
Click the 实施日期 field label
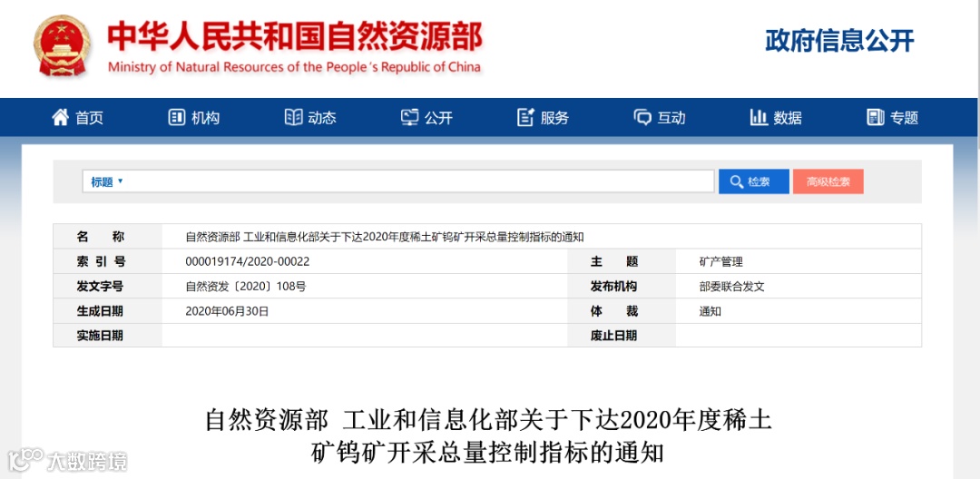100,336
